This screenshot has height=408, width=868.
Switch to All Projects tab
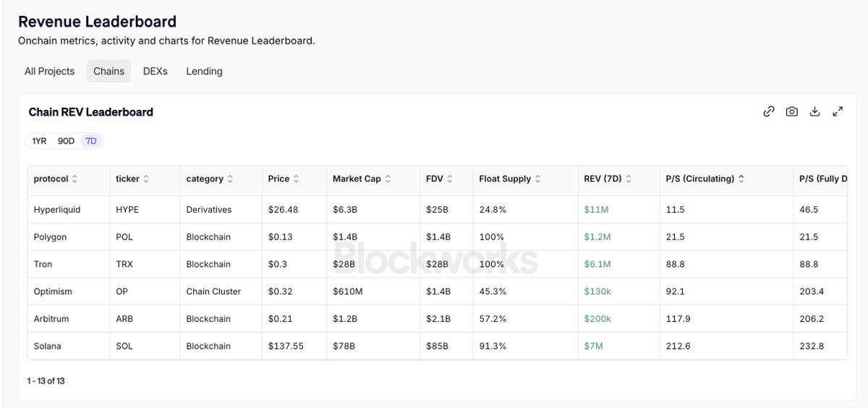pyautogui.click(x=49, y=71)
